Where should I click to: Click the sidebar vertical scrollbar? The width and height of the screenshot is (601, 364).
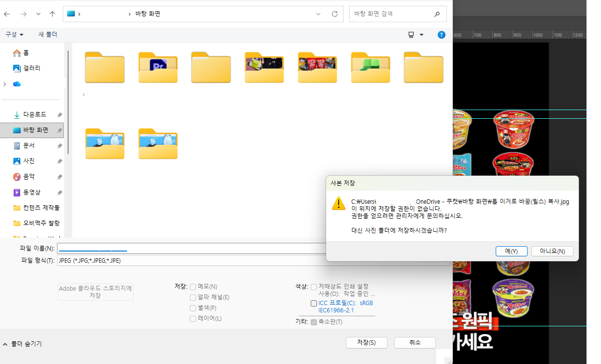tap(68, 102)
